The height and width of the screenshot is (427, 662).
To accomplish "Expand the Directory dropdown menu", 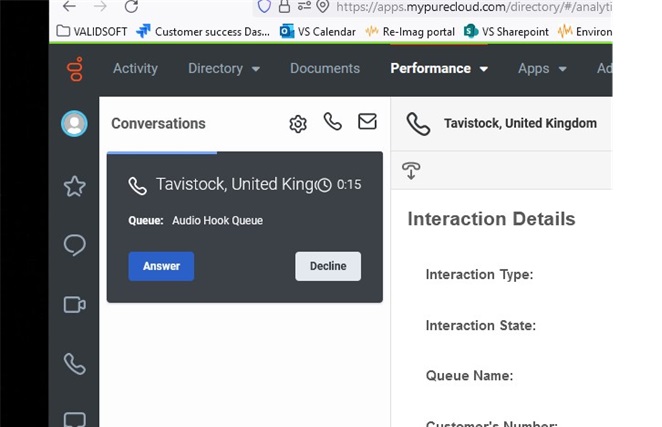I will [224, 69].
